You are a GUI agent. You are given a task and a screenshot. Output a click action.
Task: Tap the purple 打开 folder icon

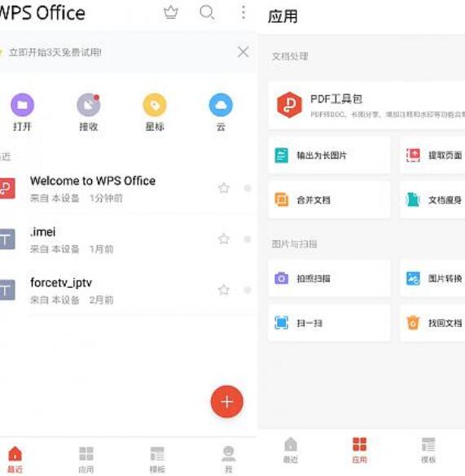tap(22, 105)
